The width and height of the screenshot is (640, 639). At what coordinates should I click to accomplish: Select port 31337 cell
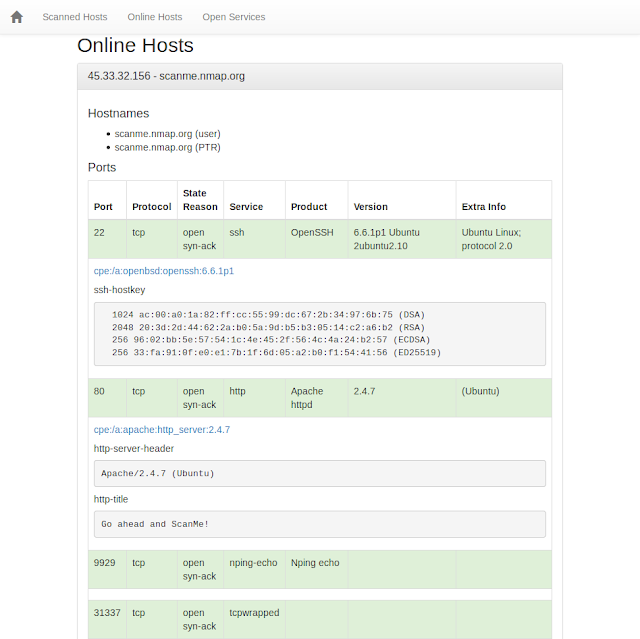tap(107, 619)
